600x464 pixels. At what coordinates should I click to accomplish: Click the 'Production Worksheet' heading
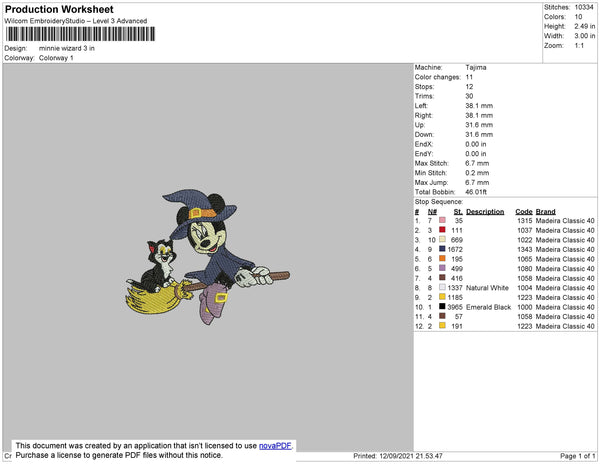click(x=59, y=9)
